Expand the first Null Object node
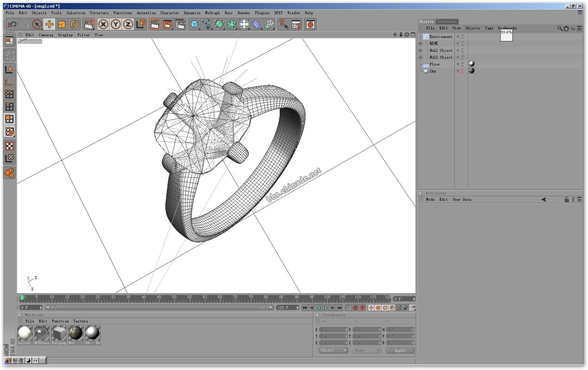The image size is (588, 370). pos(421,50)
